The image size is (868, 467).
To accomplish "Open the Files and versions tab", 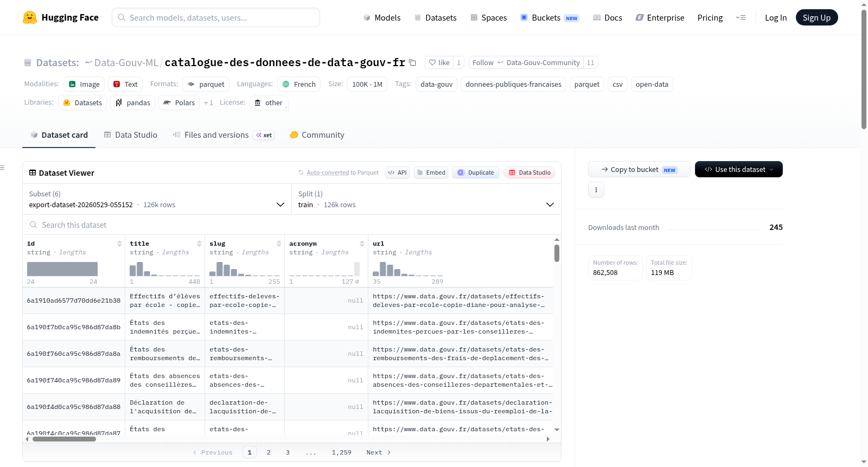I will 224,135.
